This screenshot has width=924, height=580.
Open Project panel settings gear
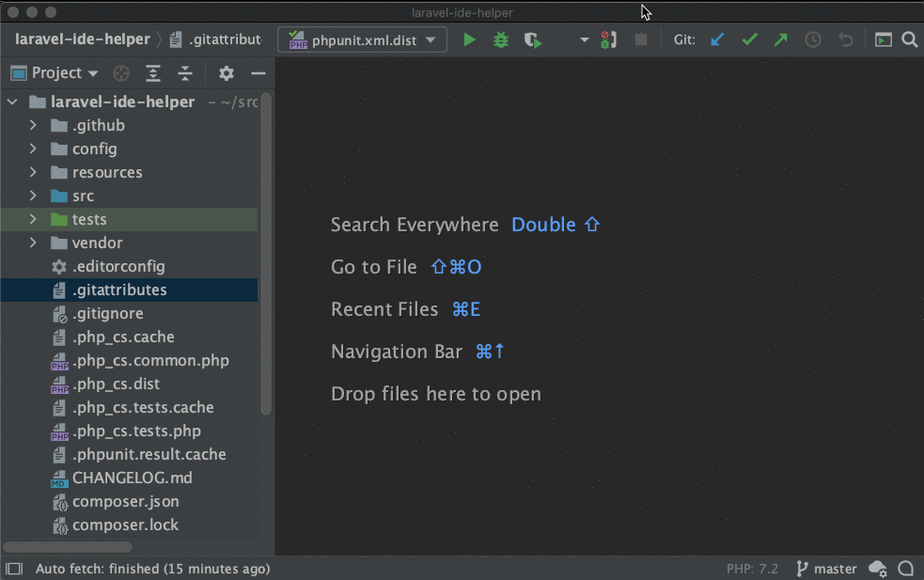click(227, 73)
